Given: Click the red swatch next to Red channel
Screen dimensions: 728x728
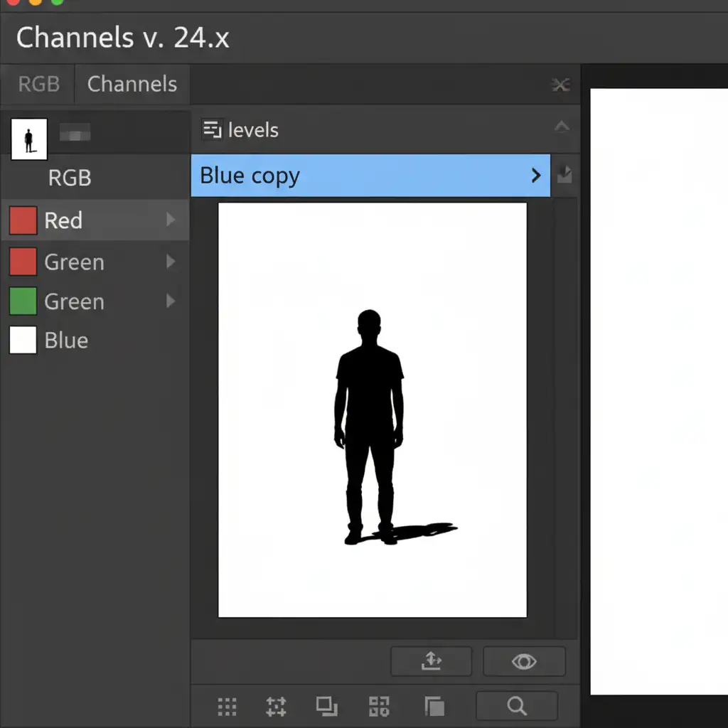Looking at the screenshot, I should click(23, 221).
